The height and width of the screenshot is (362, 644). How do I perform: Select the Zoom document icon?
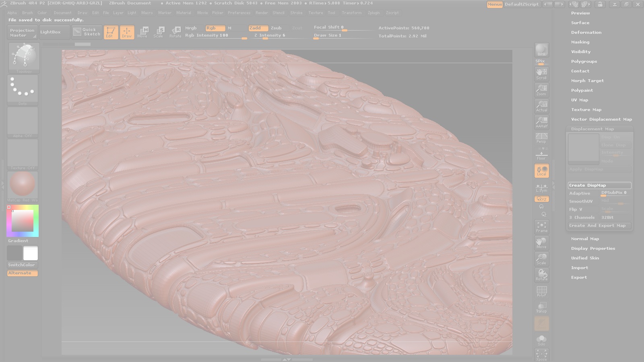pos(542,90)
